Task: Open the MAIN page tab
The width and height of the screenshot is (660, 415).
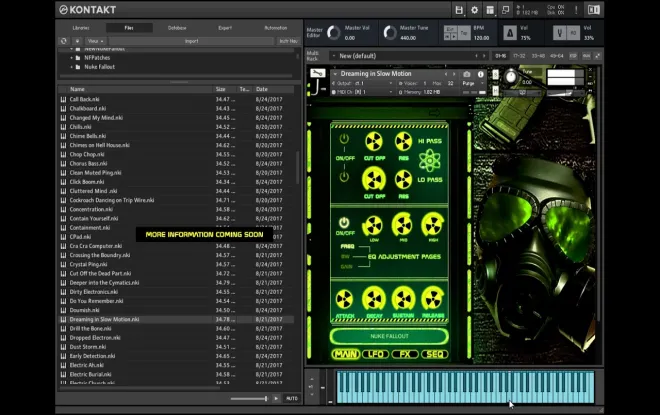Action: click(x=346, y=354)
